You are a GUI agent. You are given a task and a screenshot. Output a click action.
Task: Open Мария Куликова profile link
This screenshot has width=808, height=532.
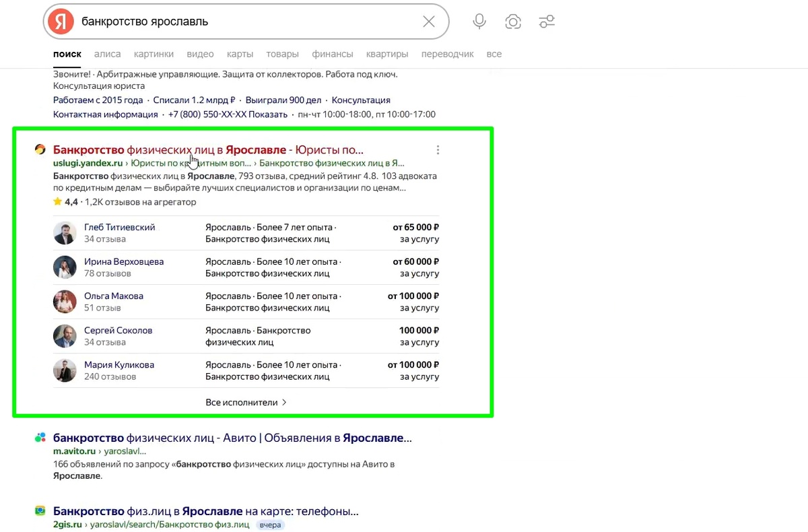point(119,365)
